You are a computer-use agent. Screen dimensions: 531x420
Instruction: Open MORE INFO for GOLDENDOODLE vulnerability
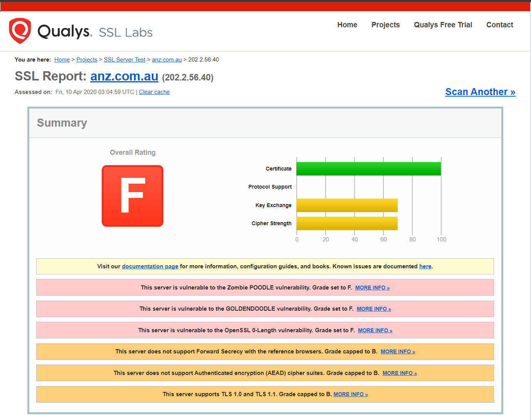[x=374, y=309]
